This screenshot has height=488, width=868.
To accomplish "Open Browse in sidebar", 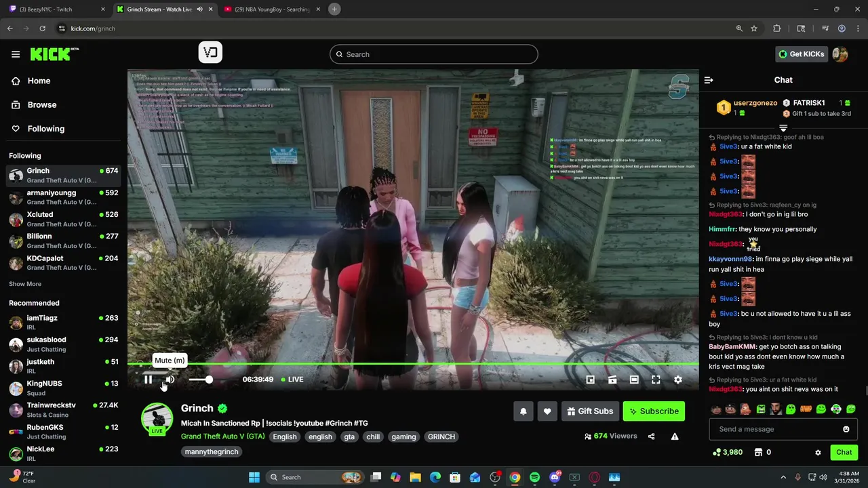I will [41, 104].
